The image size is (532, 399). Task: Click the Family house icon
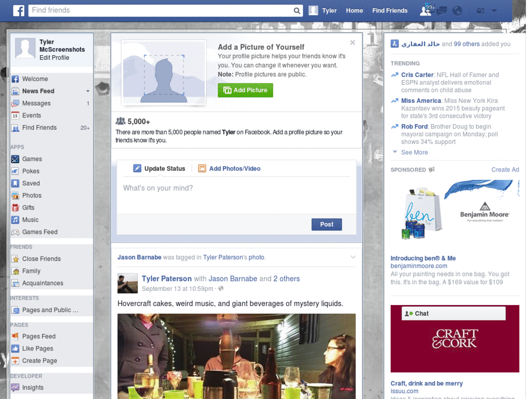pyautogui.click(x=15, y=271)
